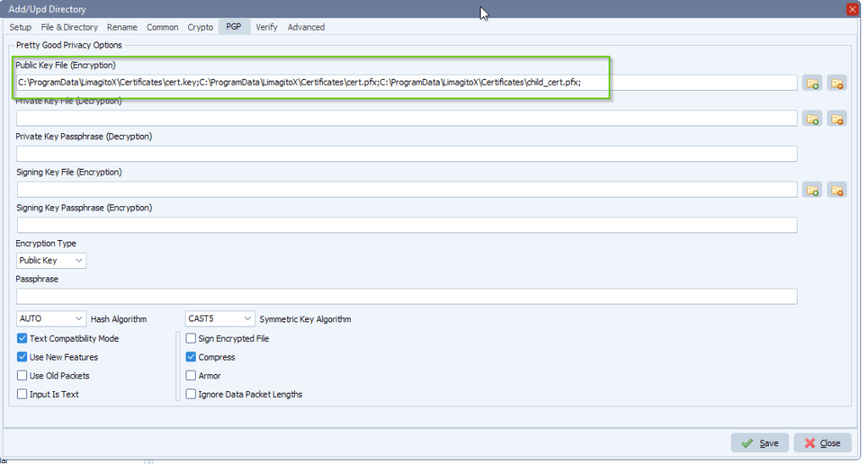The width and height of the screenshot is (868, 464).
Task: Click the add-file folder icon for Private Key File
Action: coord(812,119)
